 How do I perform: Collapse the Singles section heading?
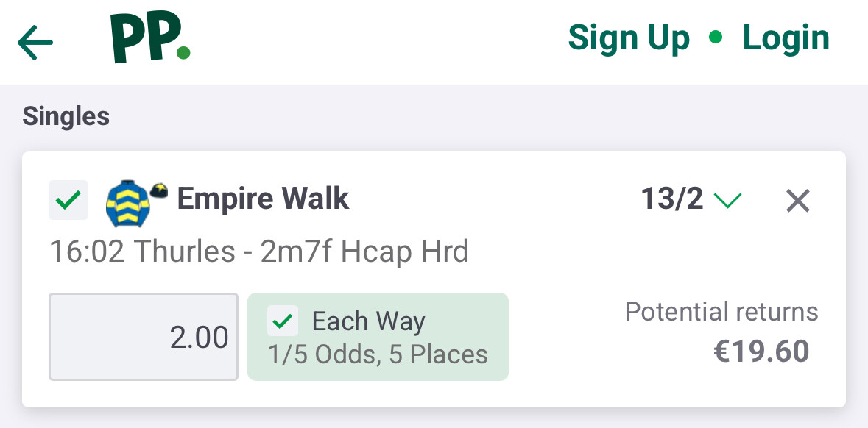click(x=66, y=116)
